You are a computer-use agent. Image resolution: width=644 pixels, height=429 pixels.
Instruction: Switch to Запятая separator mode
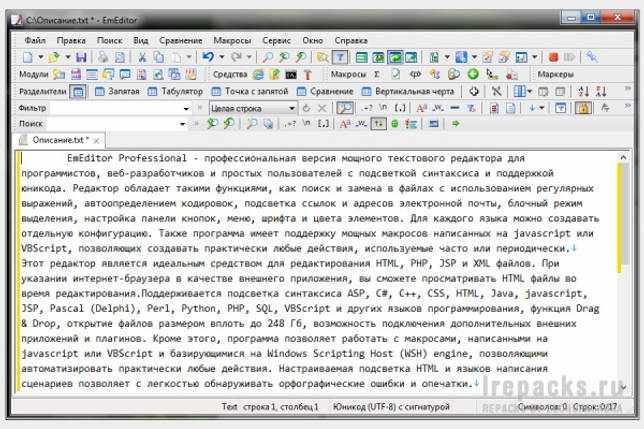[117, 92]
